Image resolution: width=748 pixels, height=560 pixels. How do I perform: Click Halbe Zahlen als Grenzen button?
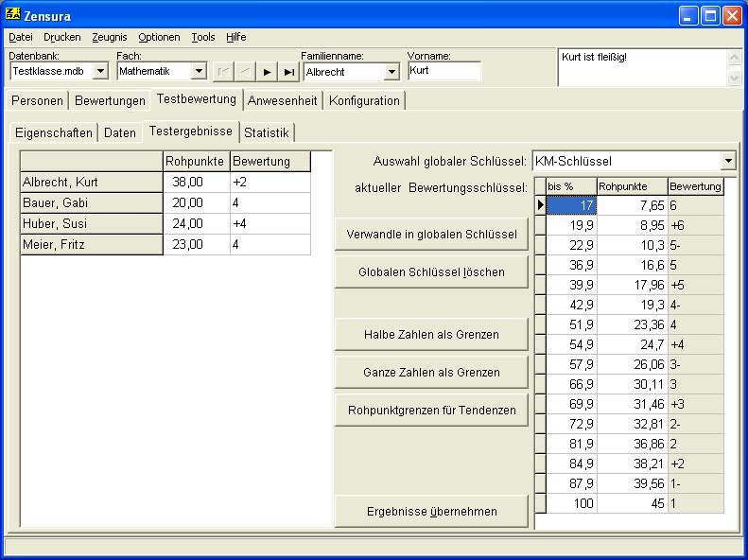pyautogui.click(x=432, y=334)
